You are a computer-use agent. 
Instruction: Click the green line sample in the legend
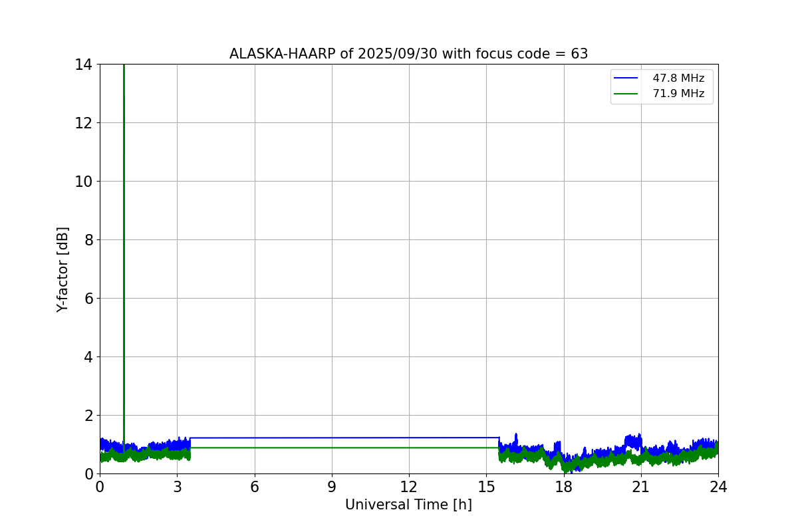click(x=626, y=94)
